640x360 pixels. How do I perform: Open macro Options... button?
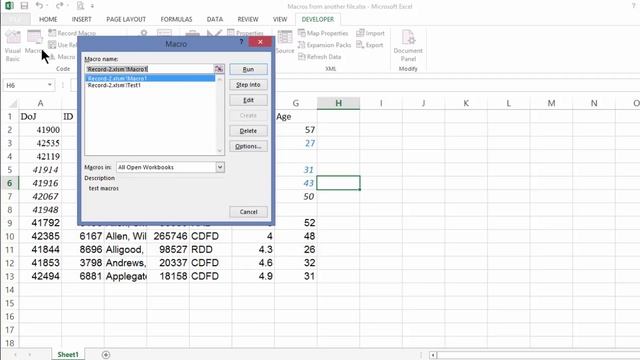click(248, 146)
